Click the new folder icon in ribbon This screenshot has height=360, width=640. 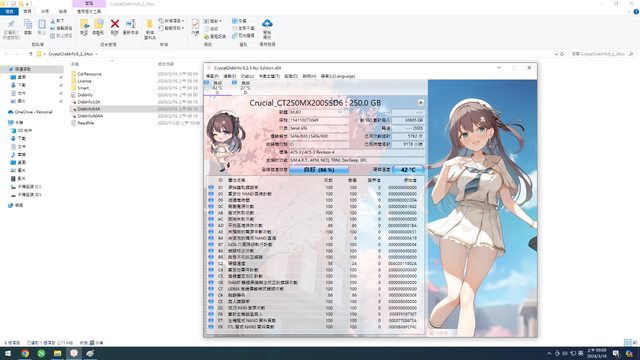pyautogui.click(x=150, y=24)
